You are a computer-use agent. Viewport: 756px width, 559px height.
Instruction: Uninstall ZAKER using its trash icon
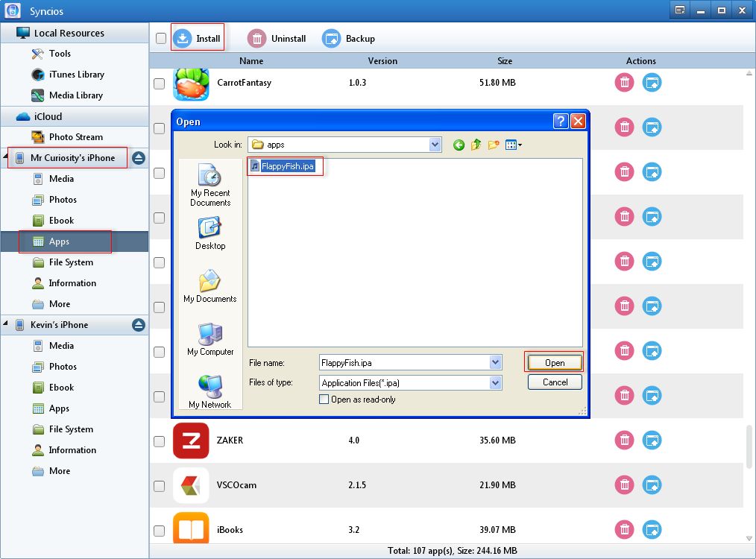(x=624, y=440)
